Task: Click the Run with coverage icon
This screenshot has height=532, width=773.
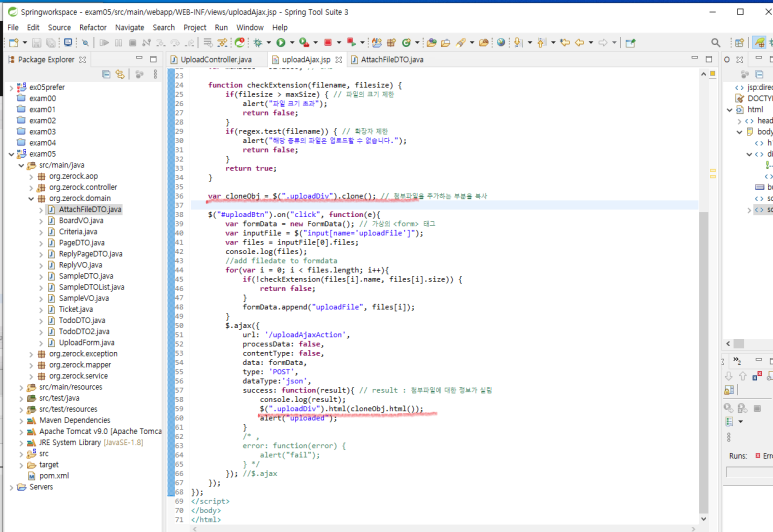Action: [304, 43]
